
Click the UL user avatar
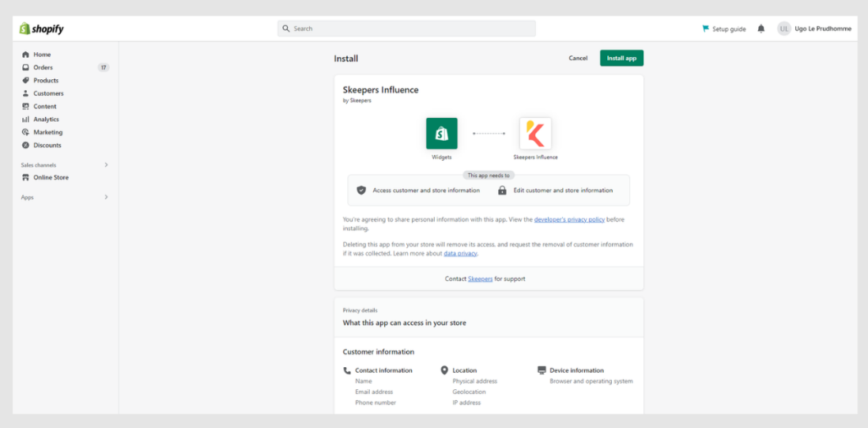pyautogui.click(x=783, y=28)
